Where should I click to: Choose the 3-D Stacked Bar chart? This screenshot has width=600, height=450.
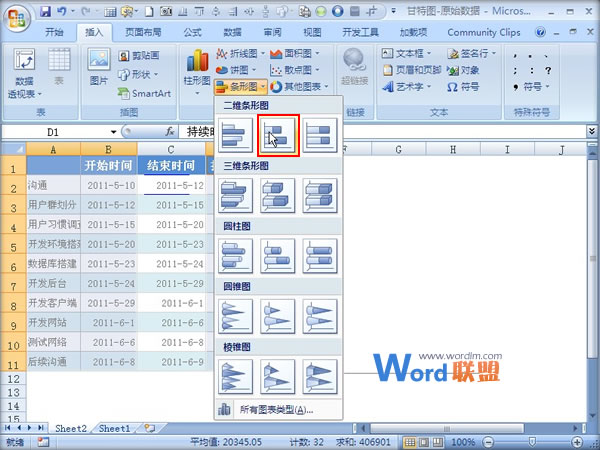[x=278, y=196]
